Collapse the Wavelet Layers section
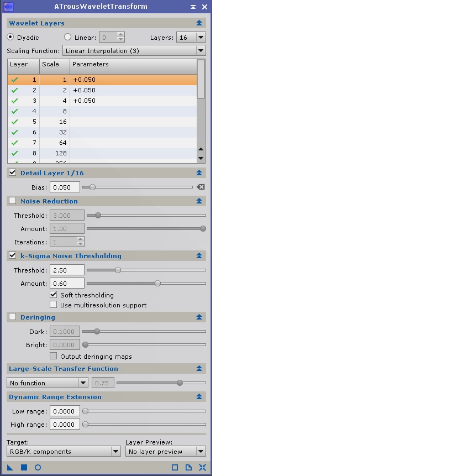 coord(199,23)
